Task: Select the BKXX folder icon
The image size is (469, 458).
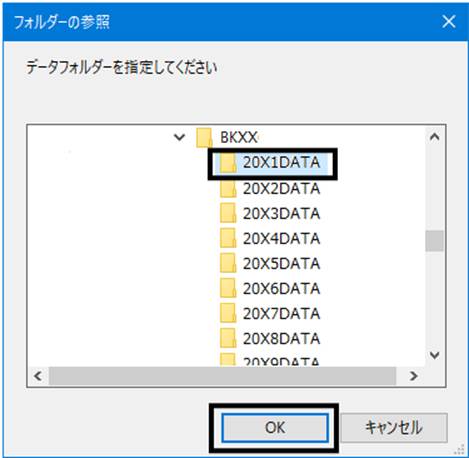Action: [204, 138]
